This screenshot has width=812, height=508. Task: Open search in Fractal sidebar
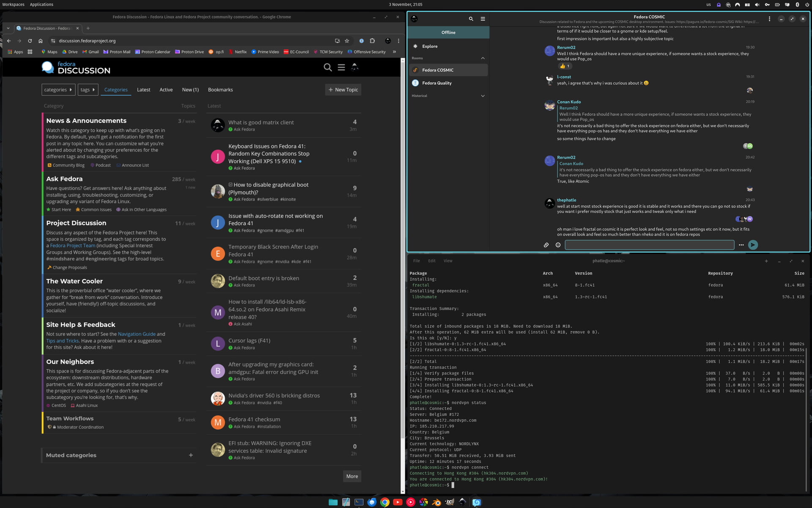(471, 19)
